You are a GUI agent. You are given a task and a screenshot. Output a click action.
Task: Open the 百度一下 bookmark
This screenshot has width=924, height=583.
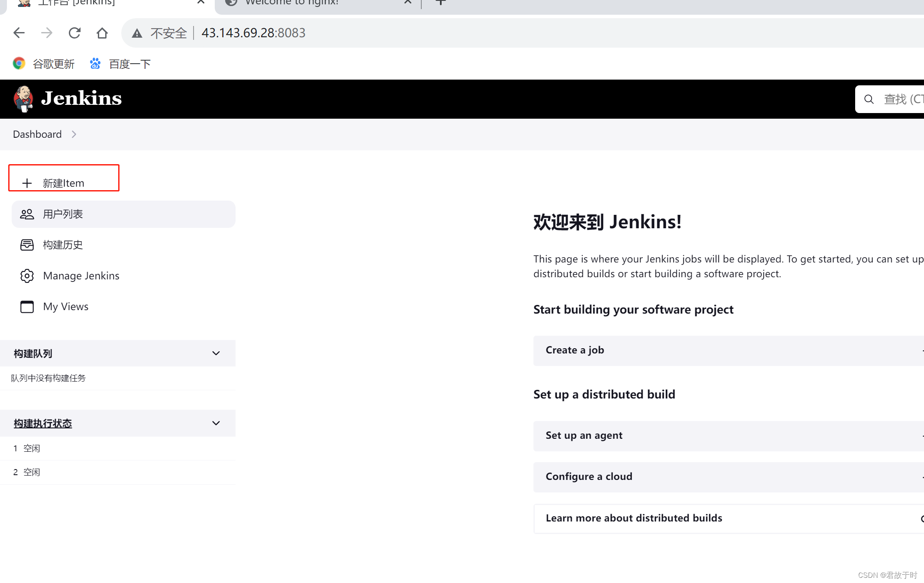[x=120, y=64]
